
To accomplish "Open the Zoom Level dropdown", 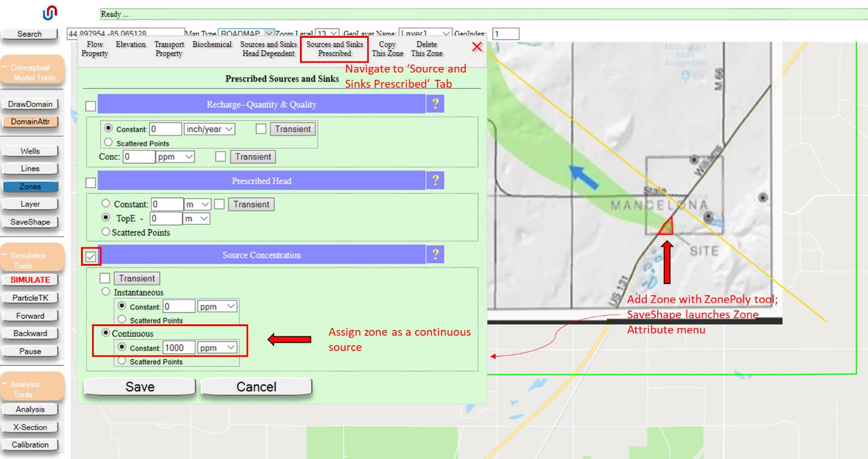I will point(327,34).
